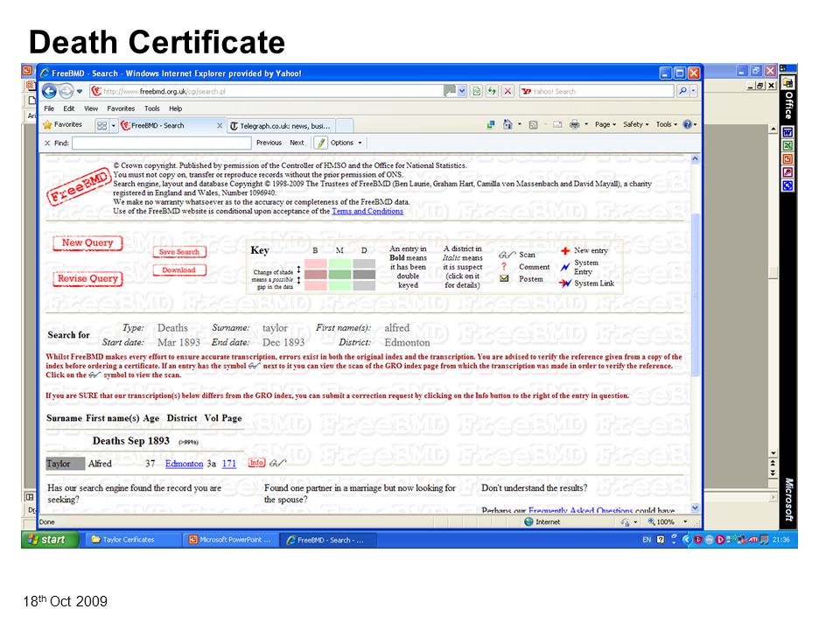Click the Excel icon in Office shortcut bar
Viewport: 840px width, 630px height.
click(787, 145)
